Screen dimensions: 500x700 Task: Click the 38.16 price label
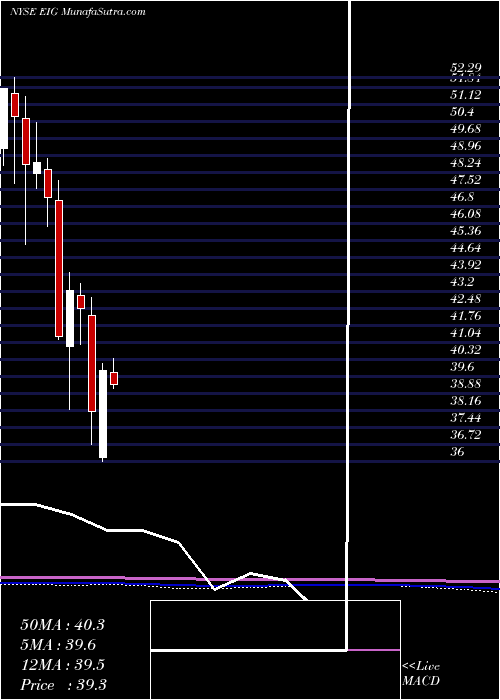466,400
